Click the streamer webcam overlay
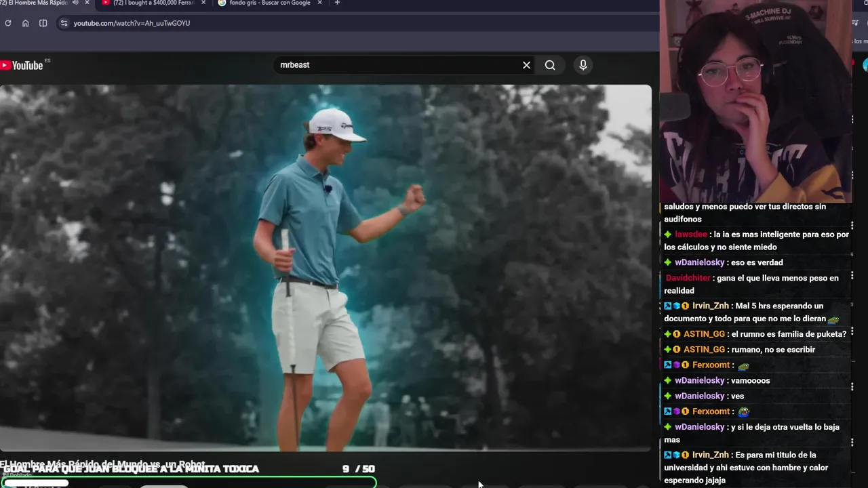The image size is (868, 488). click(755, 101)
